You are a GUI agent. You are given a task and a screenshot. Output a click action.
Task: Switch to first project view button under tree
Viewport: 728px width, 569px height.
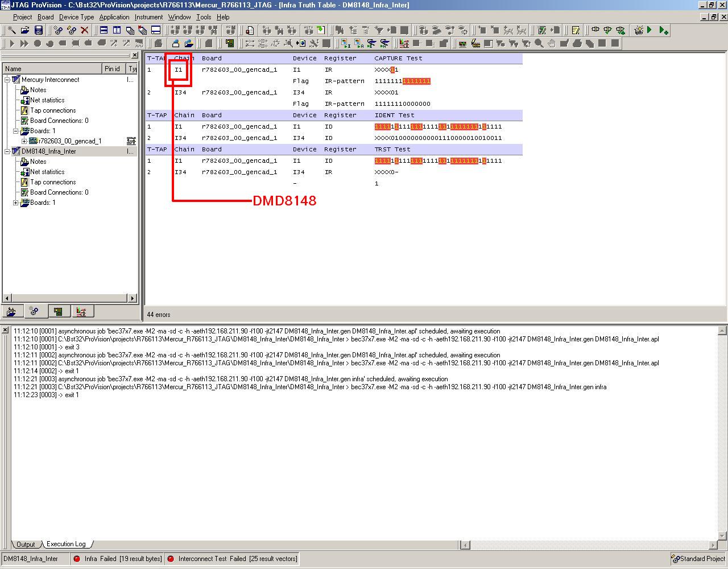tap(11, 311)
